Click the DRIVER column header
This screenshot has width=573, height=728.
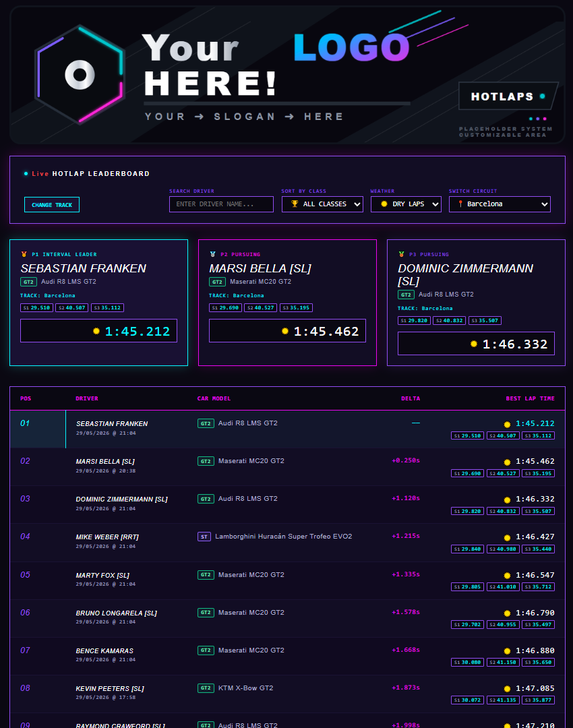pyautogui.click(x=87, y=398)
